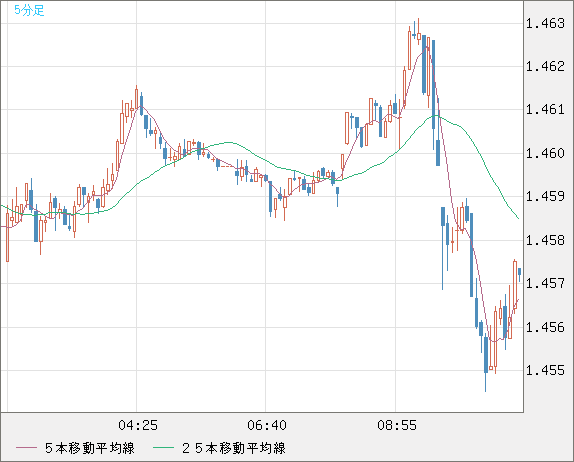The height and width of the screenshot is (462, 574).
Task: Click the 1.456 price axis label
Action: [x=545, y=327]
